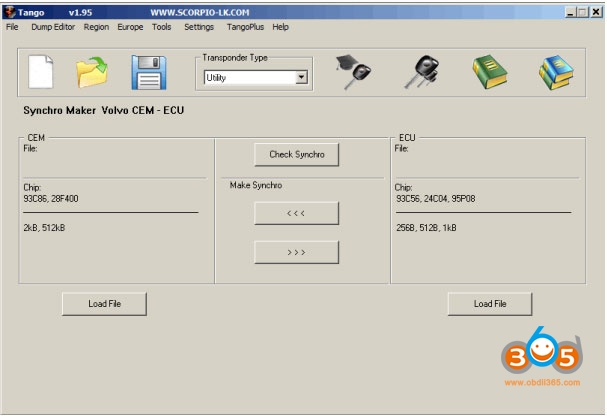Open a file via folder icon
Viewport: 607px width, 418px height.
pyautogui.click(x=92, y=72)
